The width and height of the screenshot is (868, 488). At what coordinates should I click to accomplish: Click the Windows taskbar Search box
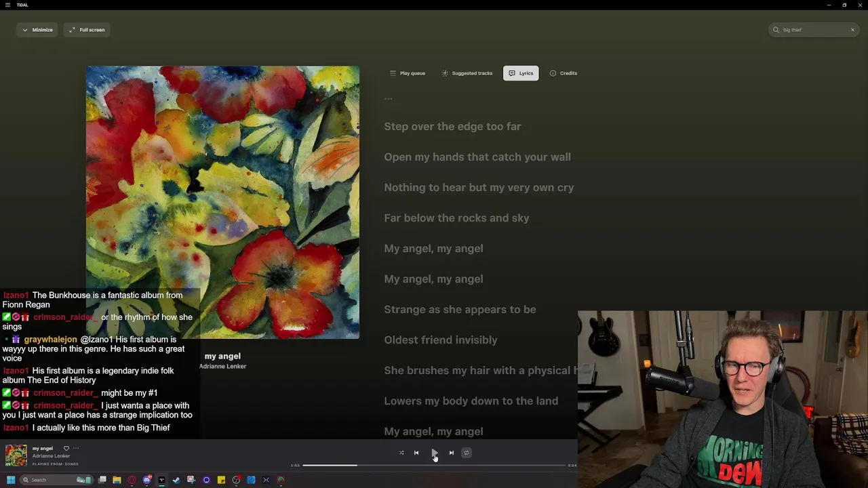[57, 480]
